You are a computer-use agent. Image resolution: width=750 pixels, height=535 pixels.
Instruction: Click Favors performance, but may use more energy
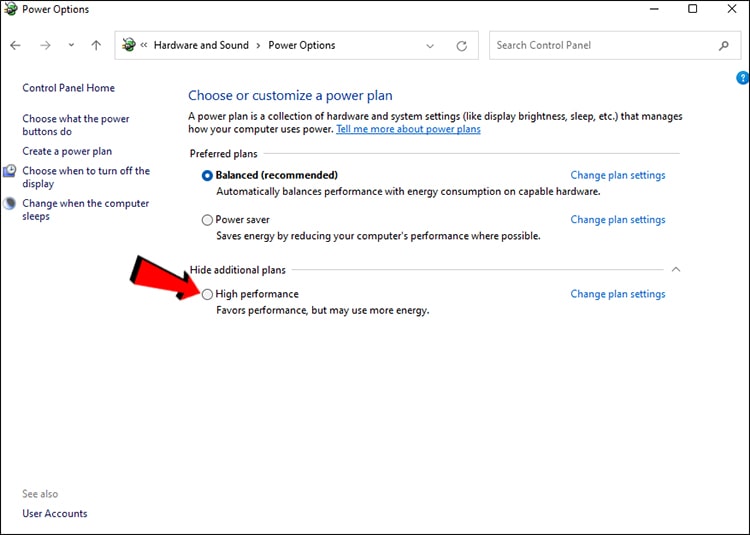(x=322, y=310)
